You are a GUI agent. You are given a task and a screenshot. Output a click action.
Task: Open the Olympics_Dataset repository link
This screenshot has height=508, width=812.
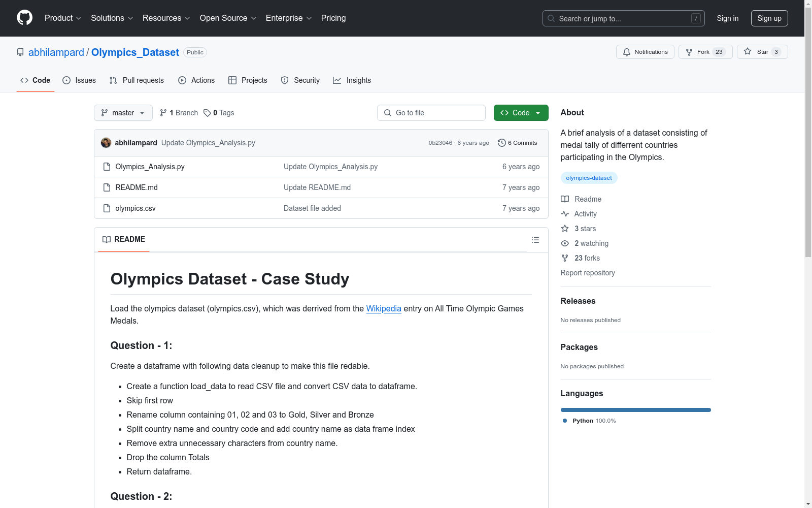135,52
